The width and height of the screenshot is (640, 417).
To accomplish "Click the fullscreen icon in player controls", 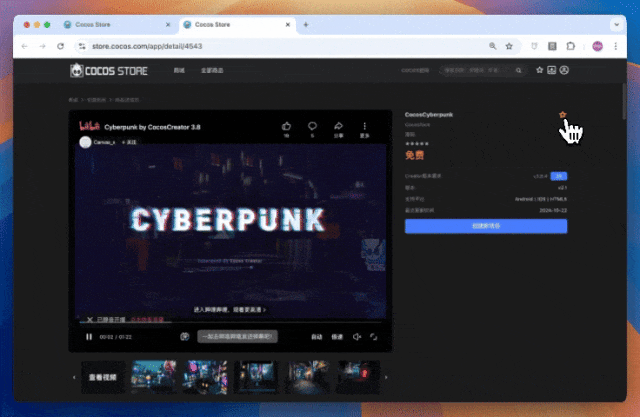I will (373, 337).
